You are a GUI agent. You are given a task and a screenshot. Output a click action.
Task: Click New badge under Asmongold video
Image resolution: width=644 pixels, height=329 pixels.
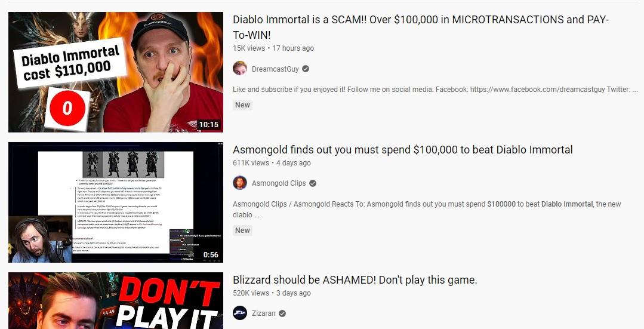pyautogui.click(x=242, y=230)
